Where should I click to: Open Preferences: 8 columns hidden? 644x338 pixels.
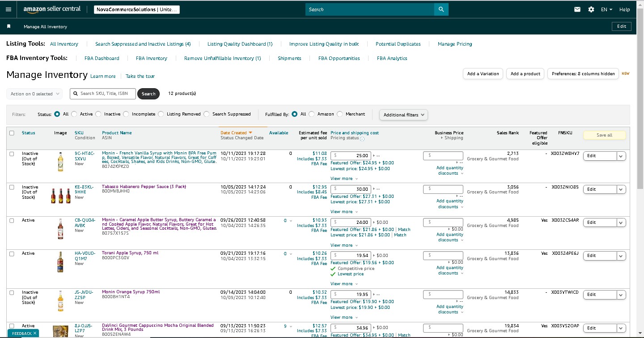click(x=583, y=74)
